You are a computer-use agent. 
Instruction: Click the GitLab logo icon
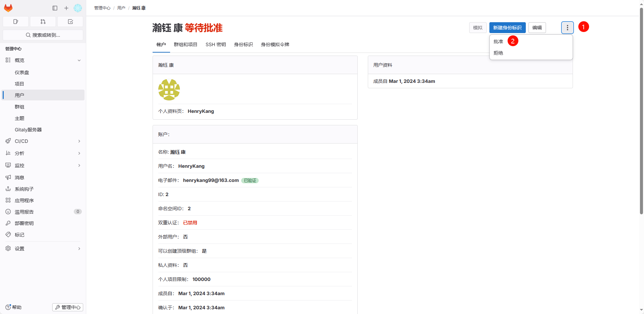[8, 8]
